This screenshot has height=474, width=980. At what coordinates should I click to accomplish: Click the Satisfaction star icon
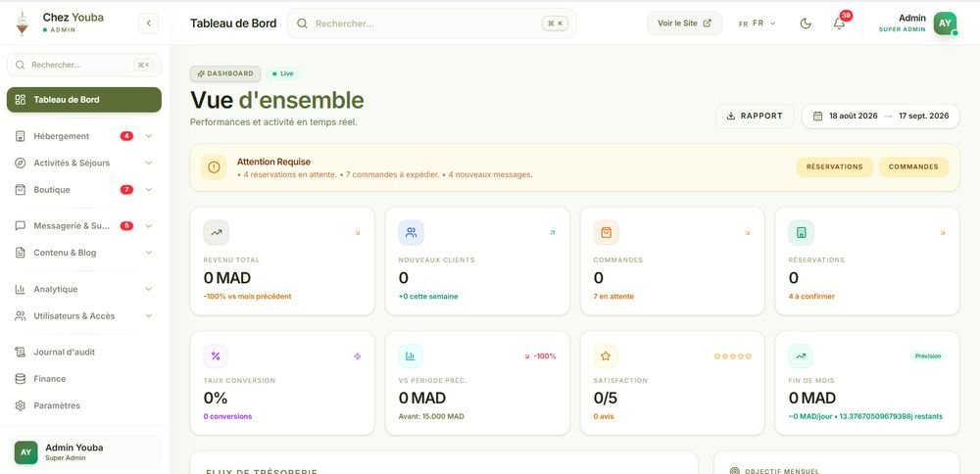(x=607, y=355)
